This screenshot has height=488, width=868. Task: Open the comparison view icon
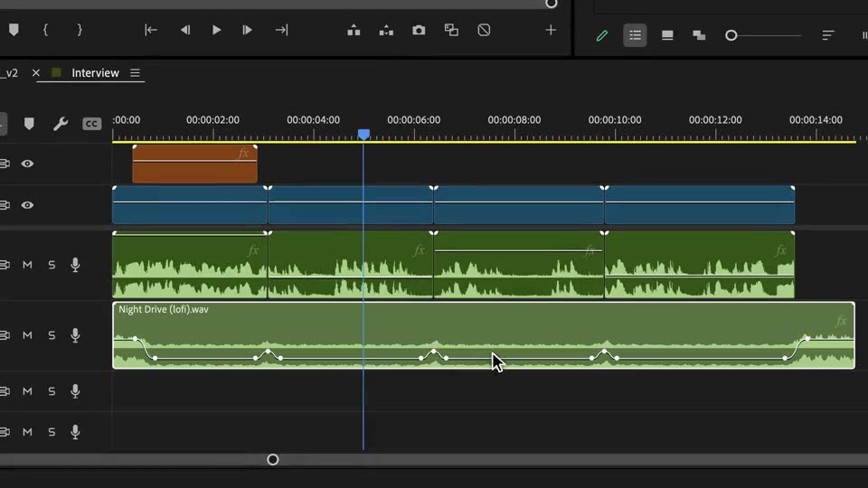pos(451,30)
